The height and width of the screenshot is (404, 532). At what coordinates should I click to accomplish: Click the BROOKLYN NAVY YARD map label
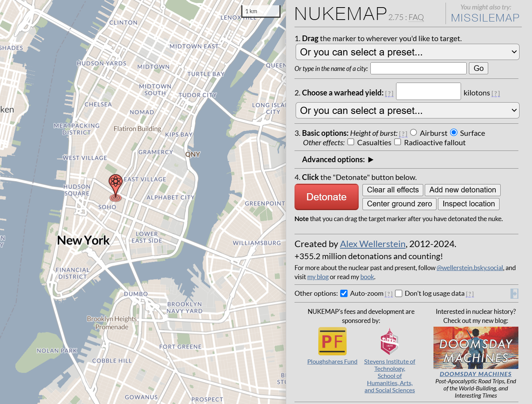tap(185, 307)
